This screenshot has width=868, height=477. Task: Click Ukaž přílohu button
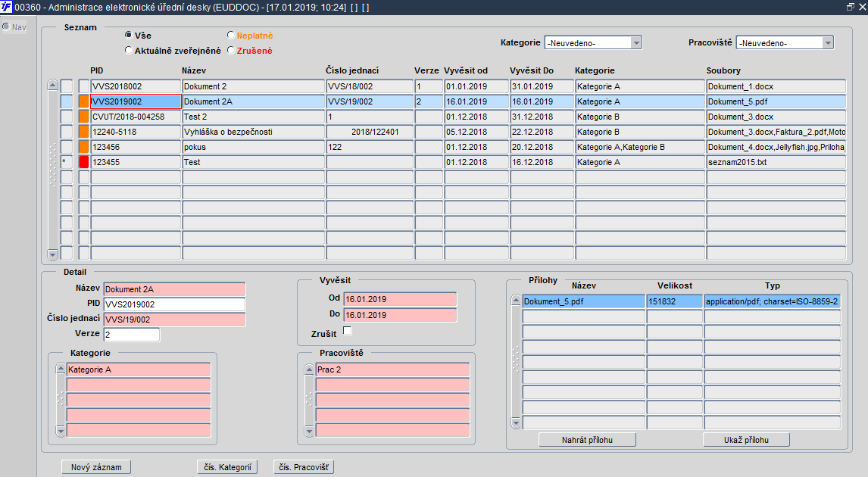746,440
